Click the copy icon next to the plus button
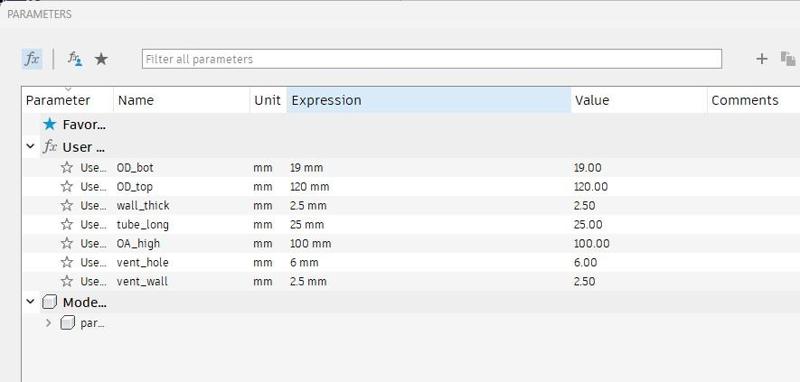The image size is (800, 382). coord(788,59)
